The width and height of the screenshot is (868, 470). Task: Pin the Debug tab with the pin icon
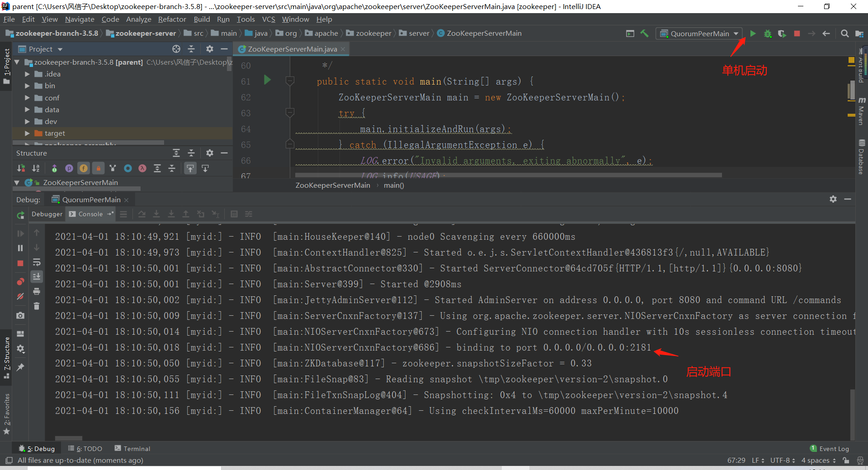(x=20, y=367)
